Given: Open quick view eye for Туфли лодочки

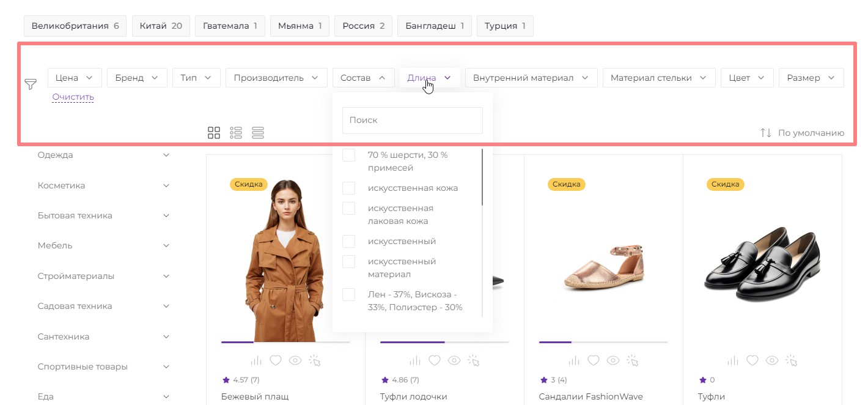Looking at the screenshot, I should [x=454, y=360].
